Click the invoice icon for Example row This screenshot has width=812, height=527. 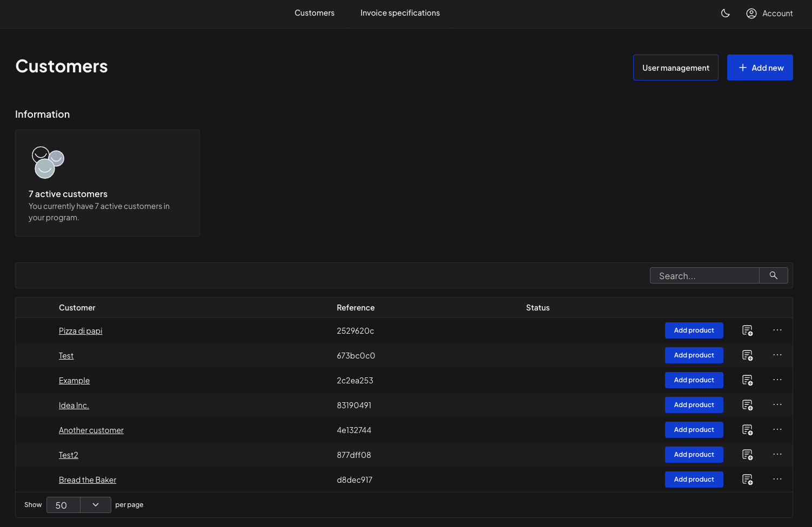point(747,380)
